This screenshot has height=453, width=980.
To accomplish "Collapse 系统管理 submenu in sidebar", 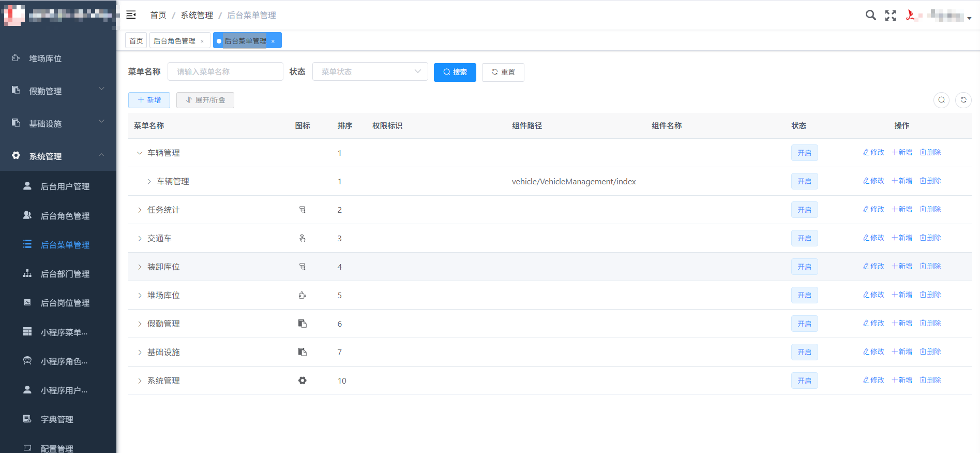I will [x=101, y=154].
